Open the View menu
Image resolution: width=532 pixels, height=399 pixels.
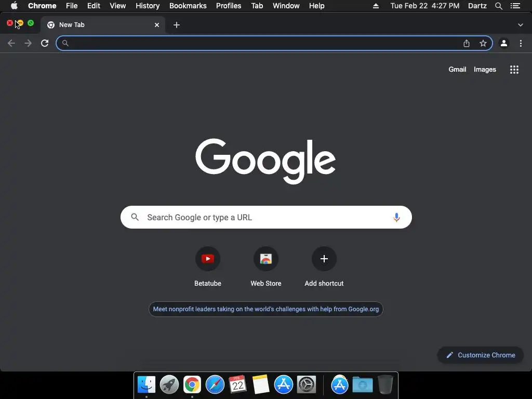[118, 6]
